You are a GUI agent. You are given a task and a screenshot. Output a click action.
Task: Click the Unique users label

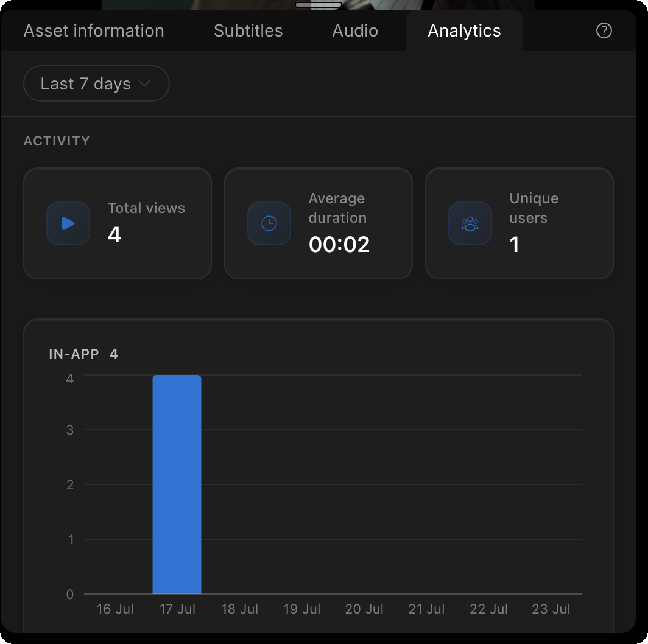pyautogui.click(x=534, y=208)
